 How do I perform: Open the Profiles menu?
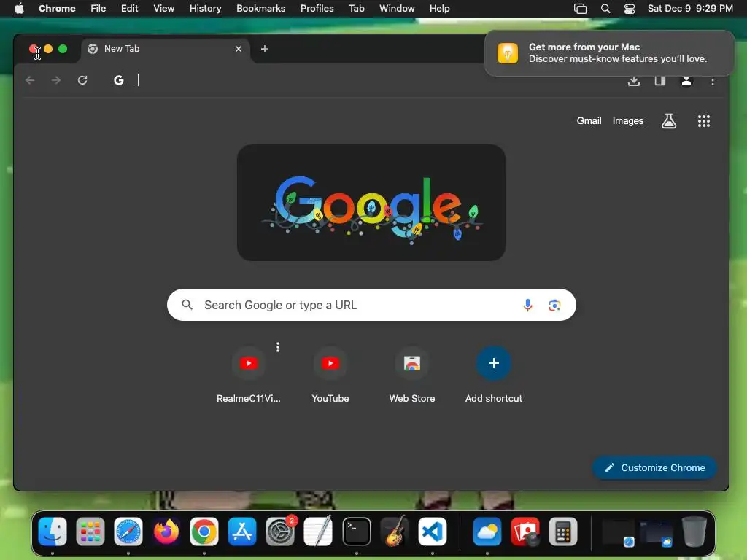(317, 8)
